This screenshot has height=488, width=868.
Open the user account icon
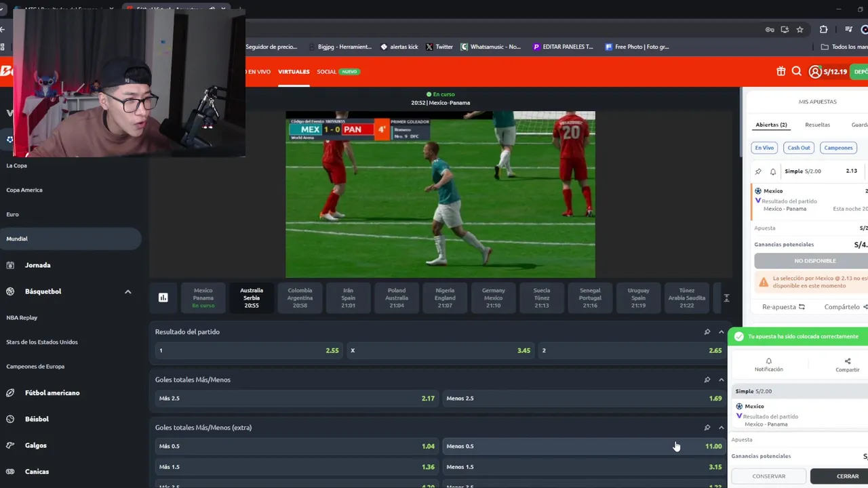tap(815, 71)
